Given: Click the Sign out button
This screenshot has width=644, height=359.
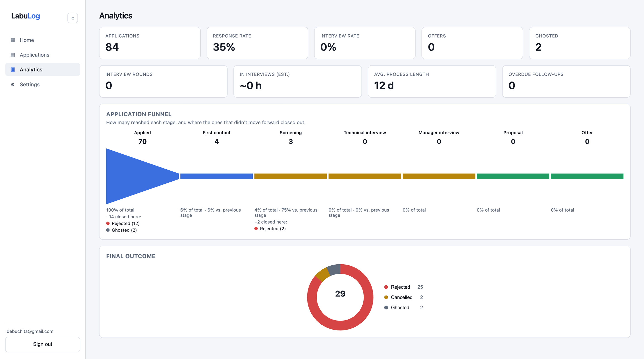Looking at the screenshot, I should pyautogui.click(x=43, y=344).
